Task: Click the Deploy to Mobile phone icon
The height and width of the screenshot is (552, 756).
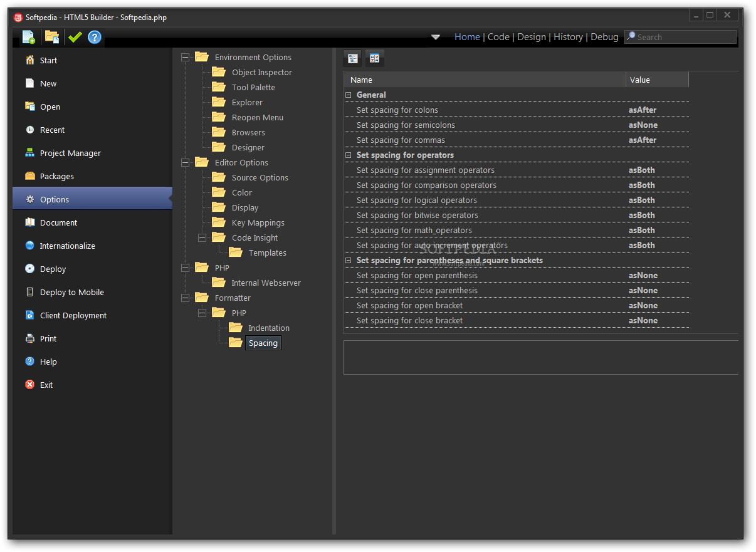Action: pyautogui.click(x=30, y=292)
